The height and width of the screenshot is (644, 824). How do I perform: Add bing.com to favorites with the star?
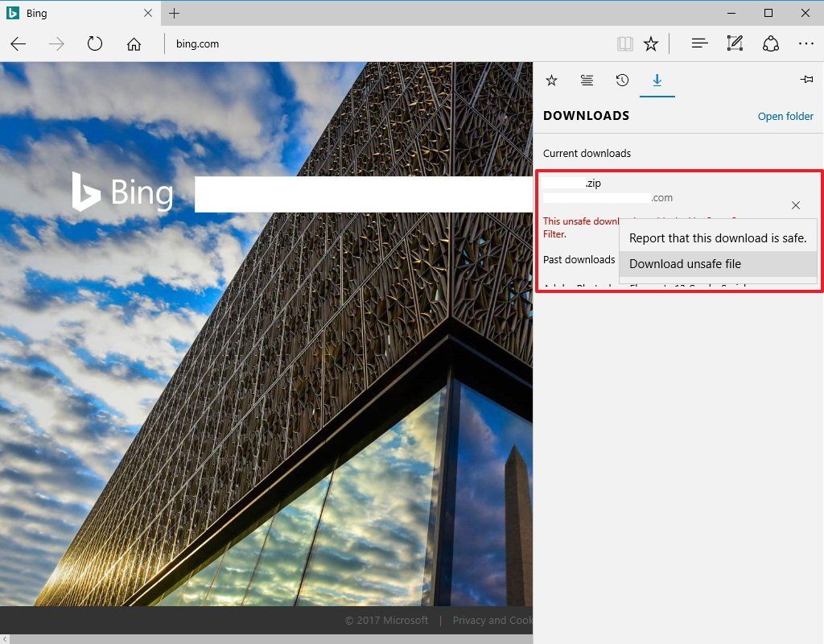click(x=650, y=43)
